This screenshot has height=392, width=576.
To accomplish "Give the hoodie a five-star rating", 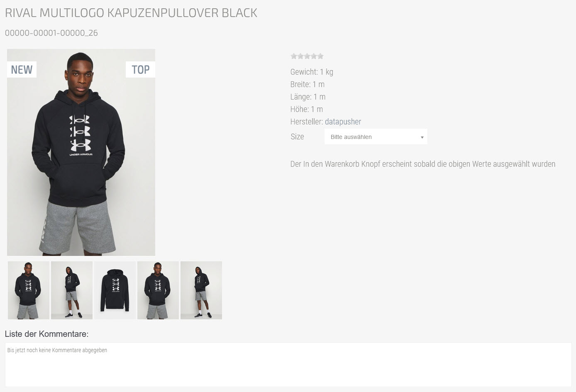I will pos(320,56).
